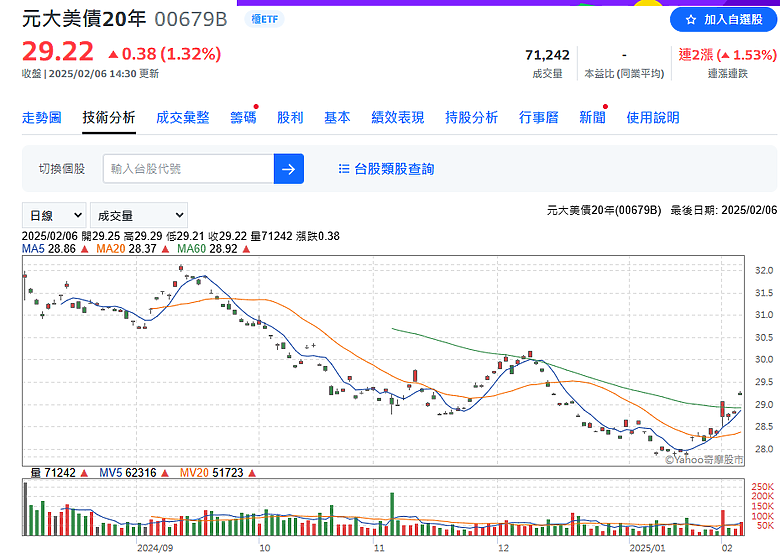Click the 加入自選股 button
Image resolution: width=780 pixels, height=553 pixels.
point(723,20)
